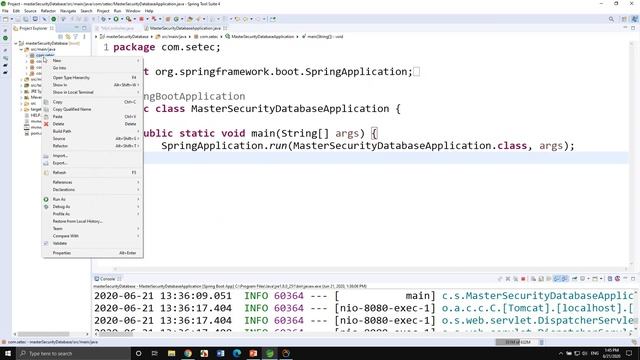Open the Run As submenu
Image resolution: width=640 pixels, height=360 pixels.
pyautogui.click(x=93, y=200)
